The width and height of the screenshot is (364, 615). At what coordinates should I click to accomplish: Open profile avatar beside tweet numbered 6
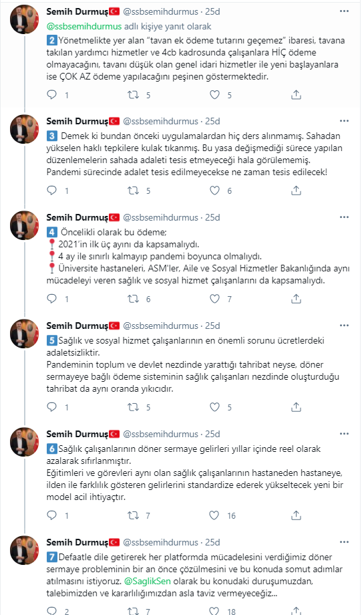click(x=24, y=442)
